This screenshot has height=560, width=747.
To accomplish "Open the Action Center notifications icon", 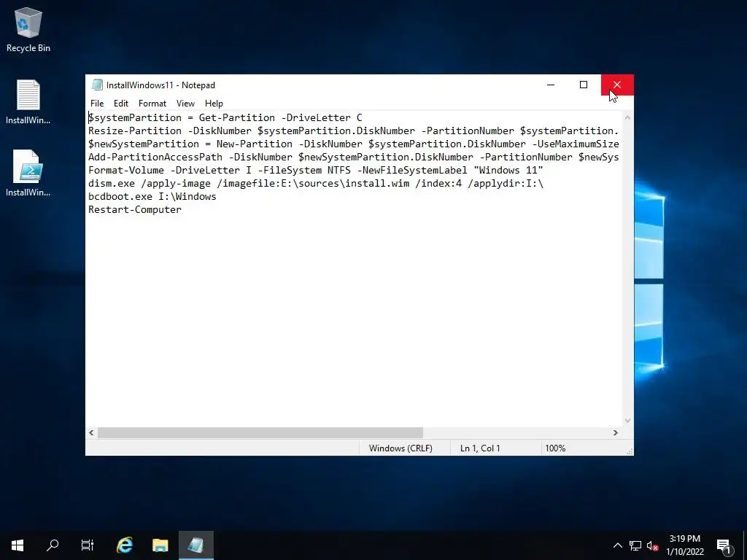I will coord(724,545).
